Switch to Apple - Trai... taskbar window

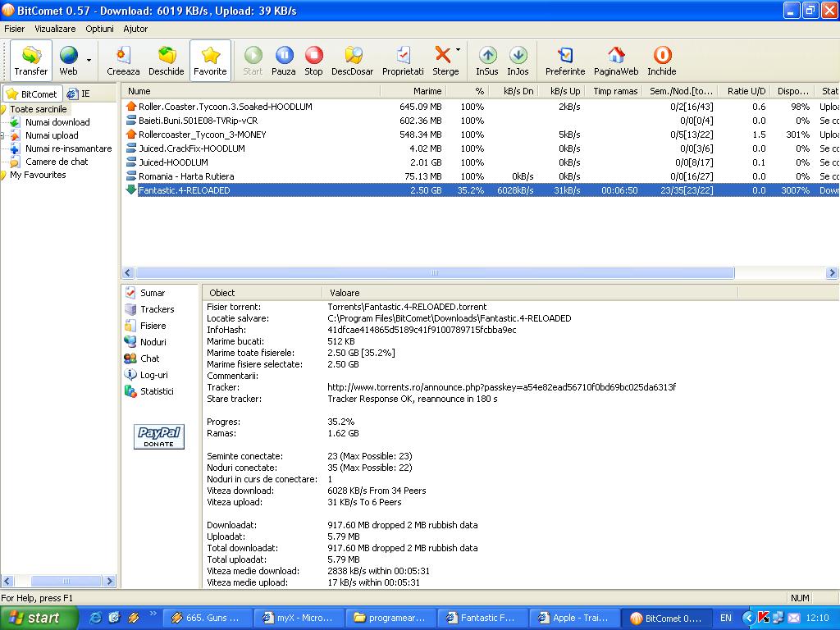pyautogui.click(x=573, y=618)
